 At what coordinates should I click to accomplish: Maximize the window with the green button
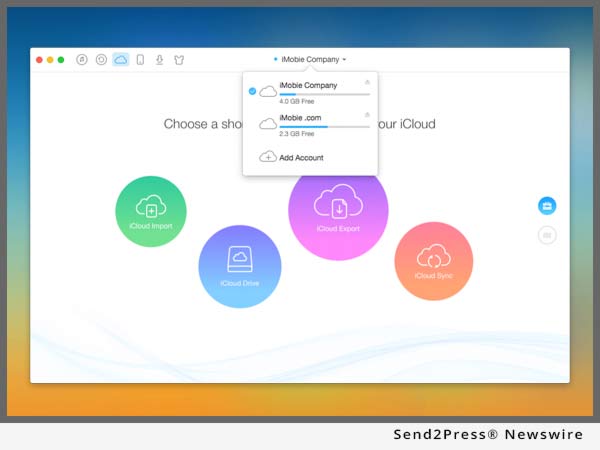[x=61, y=60]
